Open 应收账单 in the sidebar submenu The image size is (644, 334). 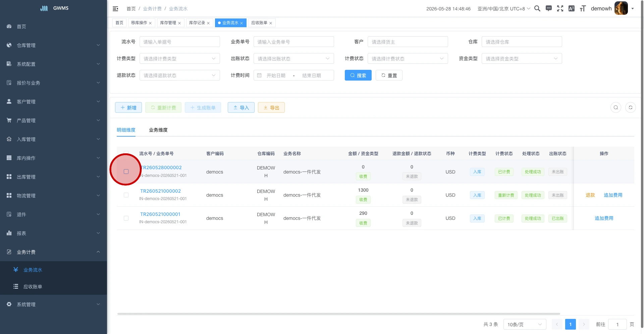pyautogui.click(x=53, y=287)
